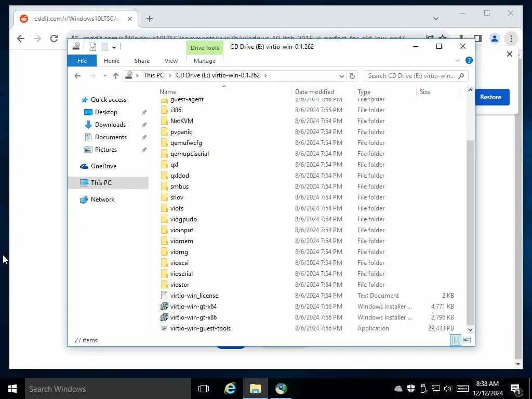The image size is (532, 399).
Task: Sort by Size column header
Action: point(437,91)
